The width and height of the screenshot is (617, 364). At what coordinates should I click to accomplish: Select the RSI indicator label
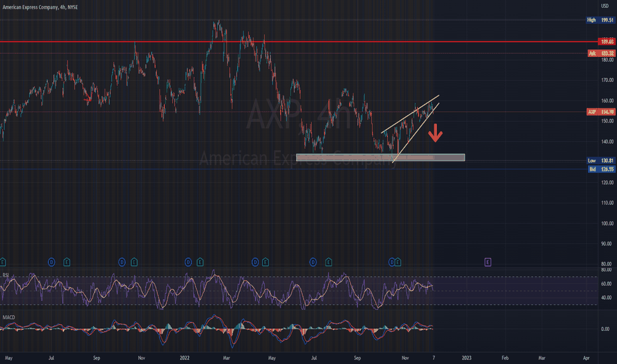click(6, 275)
